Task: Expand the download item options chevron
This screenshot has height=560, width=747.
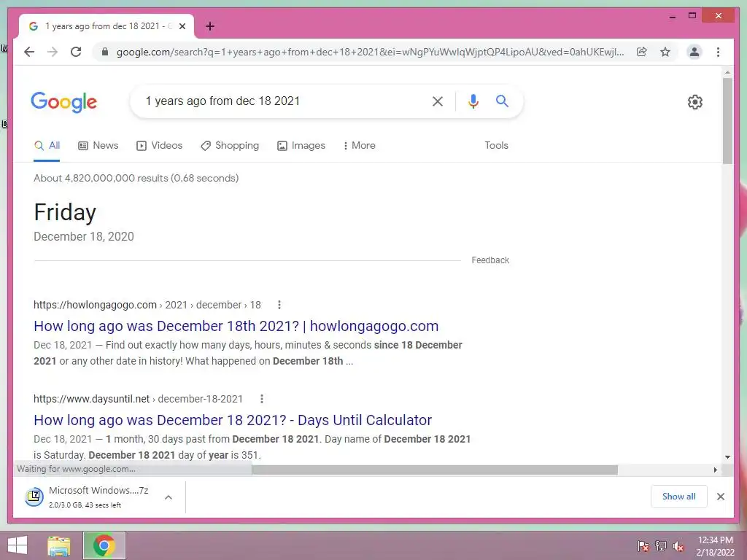Action: (x=169, y=497)
